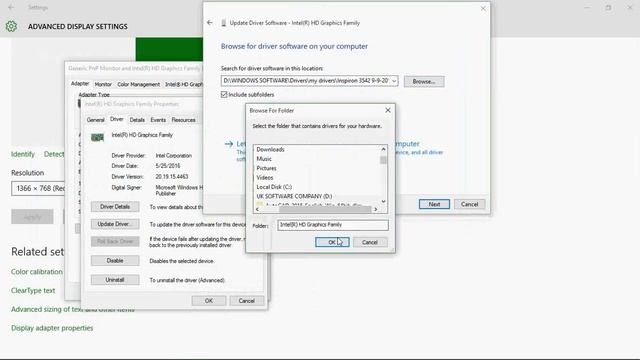Click the folder tree horizontal scrollbar thumb
Viewport: 640px width, 360px height.
click(x=325, y=209)
